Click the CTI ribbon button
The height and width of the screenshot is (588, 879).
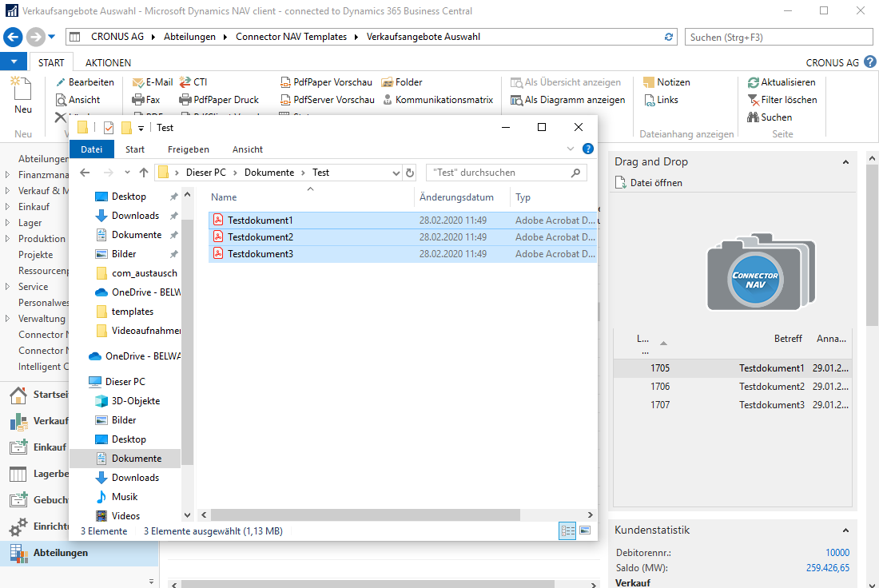point(193,82)
